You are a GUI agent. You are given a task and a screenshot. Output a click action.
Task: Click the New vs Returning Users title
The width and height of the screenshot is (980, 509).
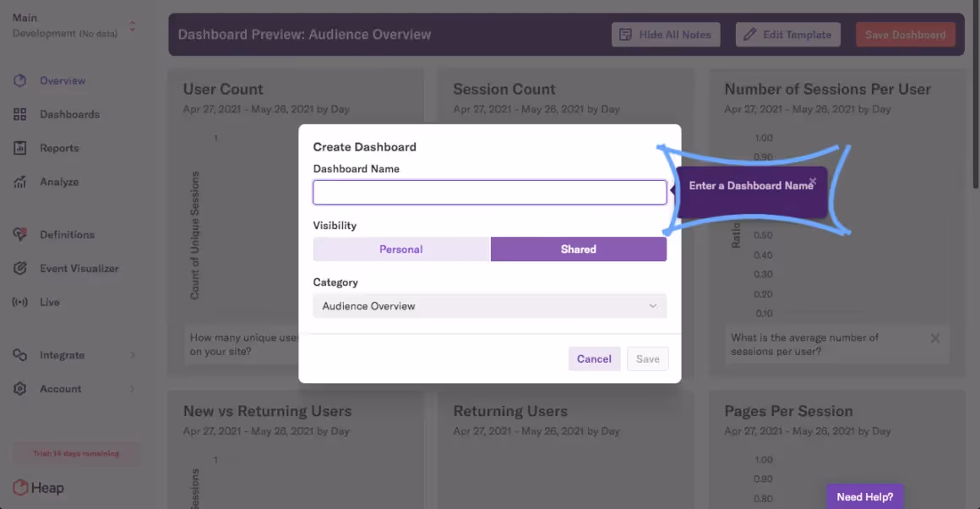(x=268, y=411)
